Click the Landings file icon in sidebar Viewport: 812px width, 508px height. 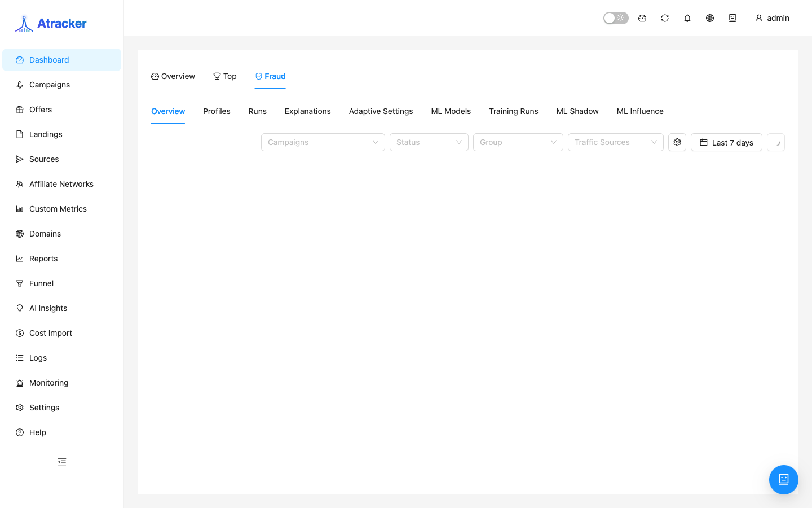pos(20,134)
